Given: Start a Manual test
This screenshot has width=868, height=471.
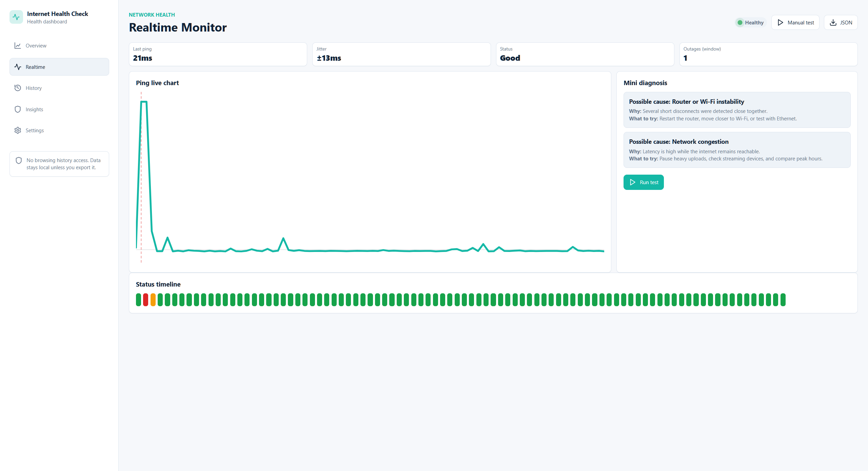Looking at the screenshot, I should click(795, 22).
